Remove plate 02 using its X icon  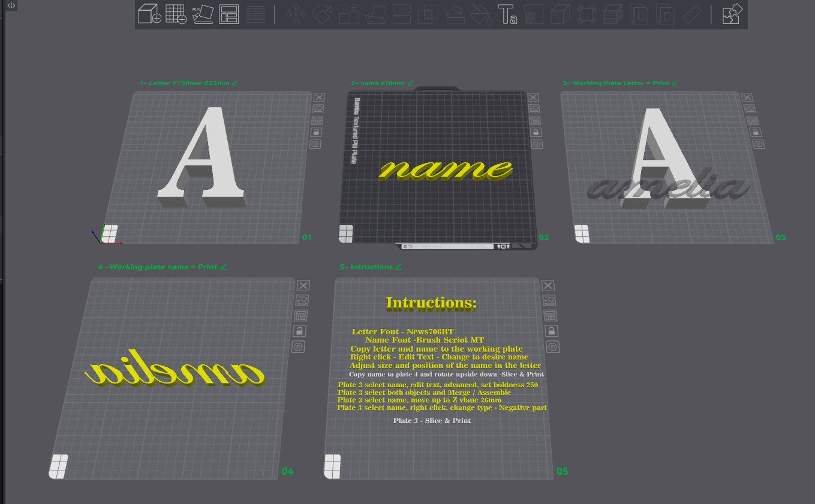pos(534,97)
